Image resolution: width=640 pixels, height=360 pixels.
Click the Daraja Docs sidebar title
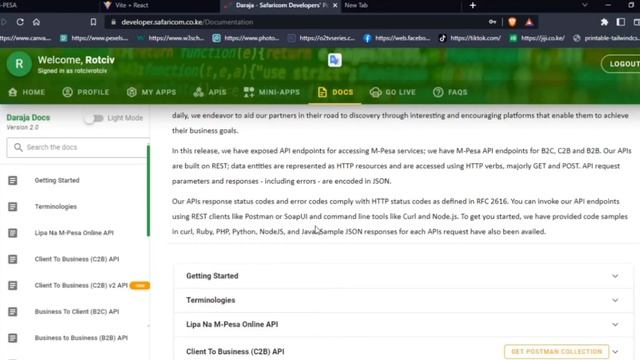28,118
